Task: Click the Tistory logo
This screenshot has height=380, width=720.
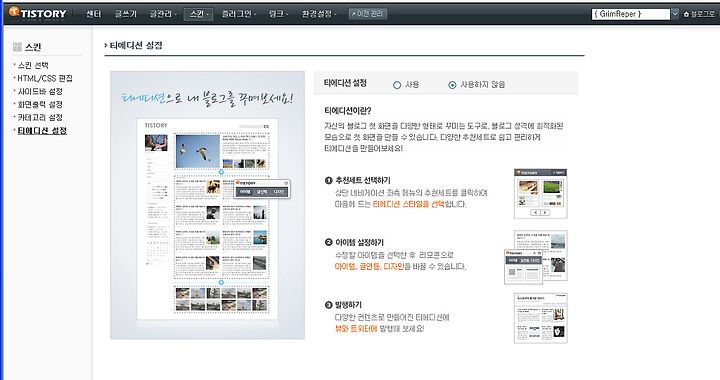Action: click(38, 13)
